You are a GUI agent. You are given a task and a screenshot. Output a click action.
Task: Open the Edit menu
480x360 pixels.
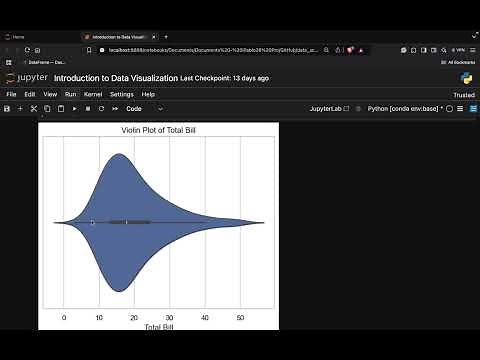(30, 94)
